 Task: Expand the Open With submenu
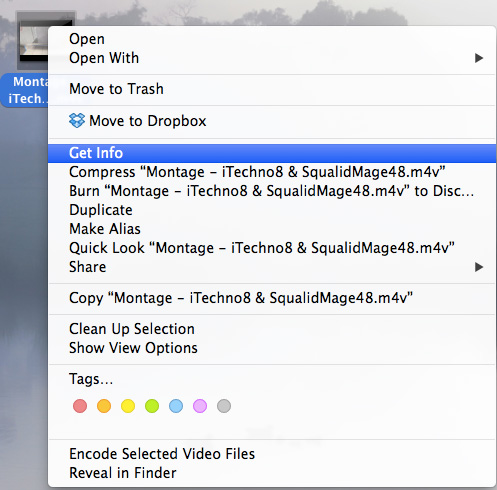(x=272, y=58)
